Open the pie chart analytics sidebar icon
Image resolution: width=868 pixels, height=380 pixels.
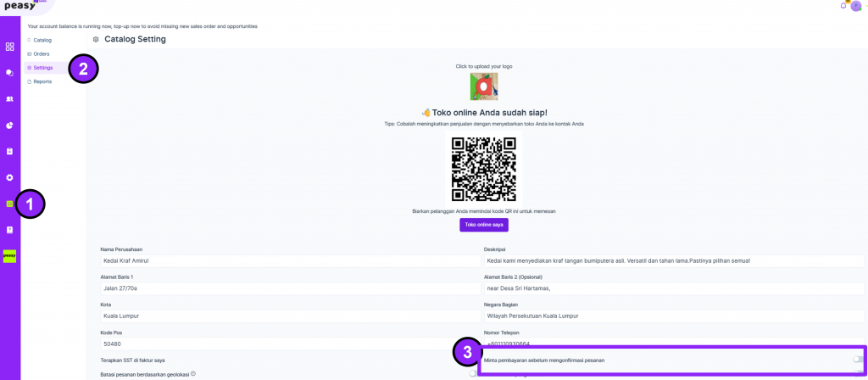click(x=9, y=126)
